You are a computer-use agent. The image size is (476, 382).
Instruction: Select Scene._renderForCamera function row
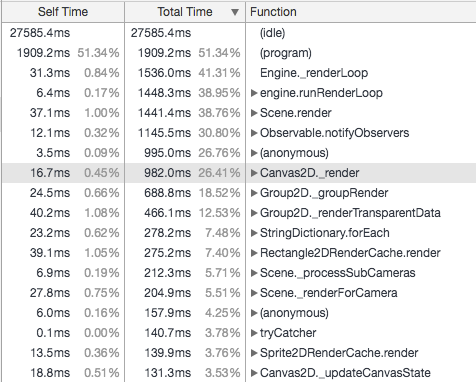(x=239, y=293)
